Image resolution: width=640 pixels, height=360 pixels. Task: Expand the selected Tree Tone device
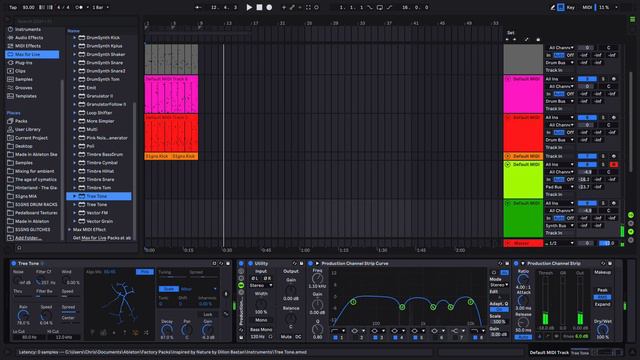[75, 196]
